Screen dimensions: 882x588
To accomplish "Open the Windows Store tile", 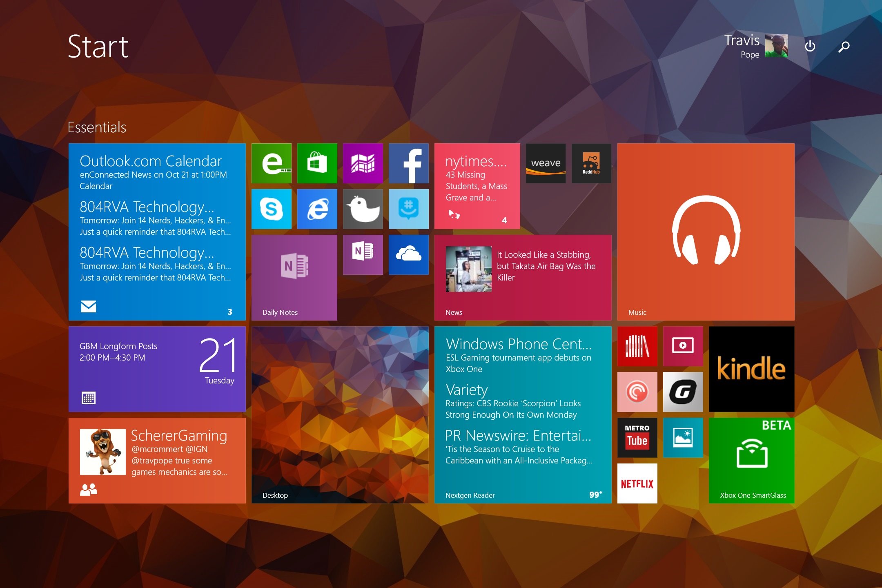I will 317,163.
